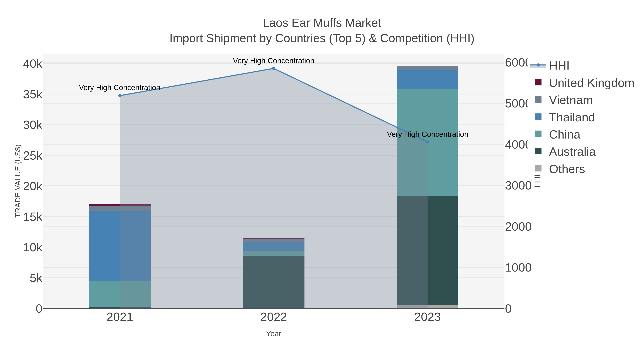The height and width of the screenshot is (362, 644).
Task: Click the 2022 x-axis label
Action: pos(274,317)
